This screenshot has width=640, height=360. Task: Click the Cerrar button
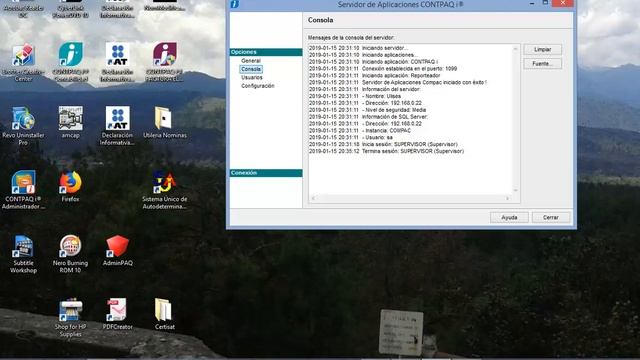[x=551, y=218]
